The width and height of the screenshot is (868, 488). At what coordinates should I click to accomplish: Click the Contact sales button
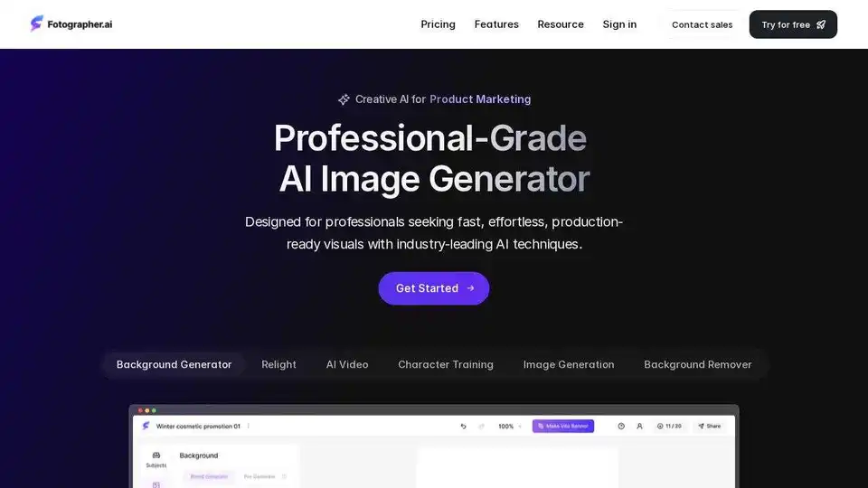pyautogui.click(x=702, y=24)
